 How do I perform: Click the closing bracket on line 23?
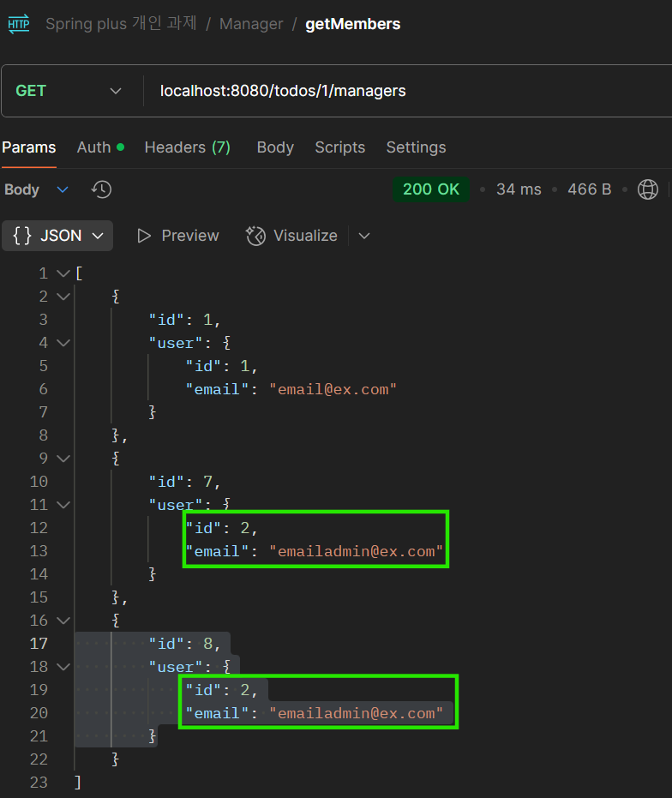pos(78,783)
